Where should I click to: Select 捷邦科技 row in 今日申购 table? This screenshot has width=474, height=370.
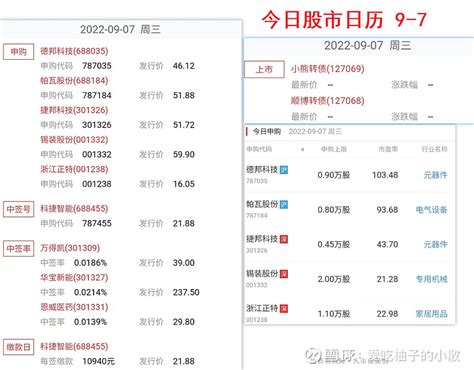pos(350,244)
